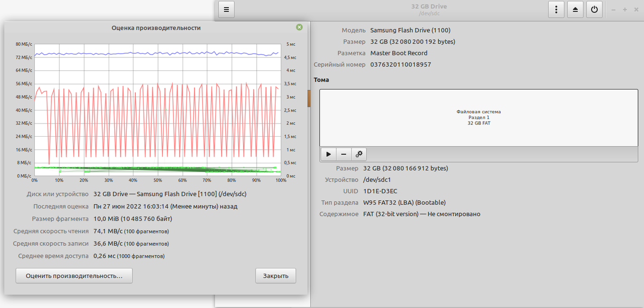The width and height of the screenshot is (644, 308).
Task: Click the '32 GB Drive' window title
Action: tap(429, 7)
